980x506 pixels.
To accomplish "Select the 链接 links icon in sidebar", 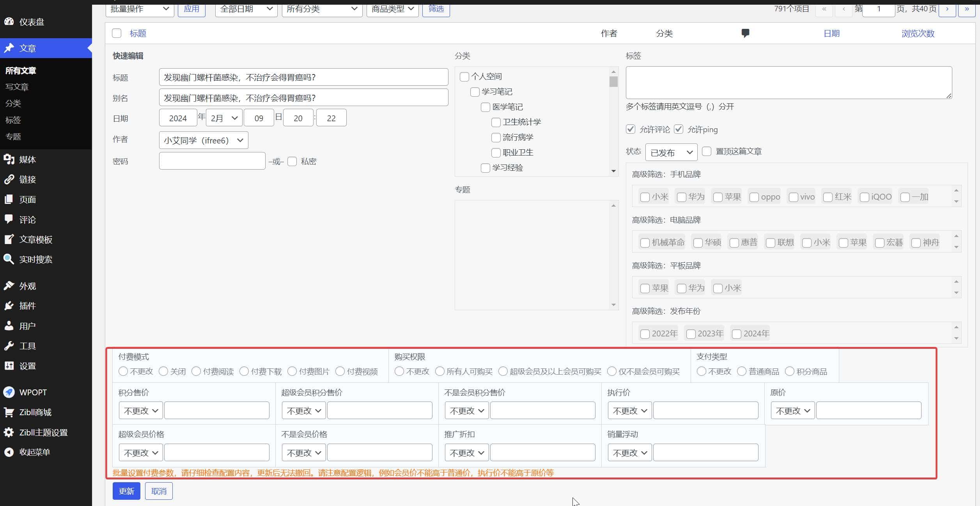I will tap(10, 179).
